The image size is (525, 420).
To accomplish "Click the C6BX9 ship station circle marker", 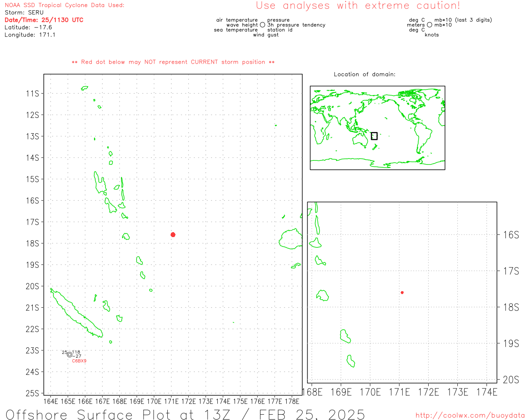I will coord(69,354).
